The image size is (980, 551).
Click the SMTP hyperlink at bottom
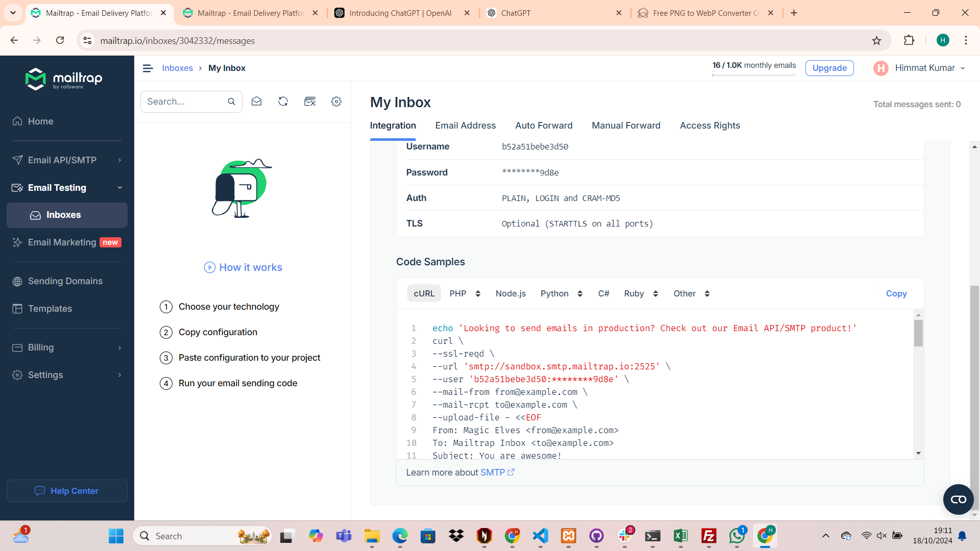(x=492, y=472)
